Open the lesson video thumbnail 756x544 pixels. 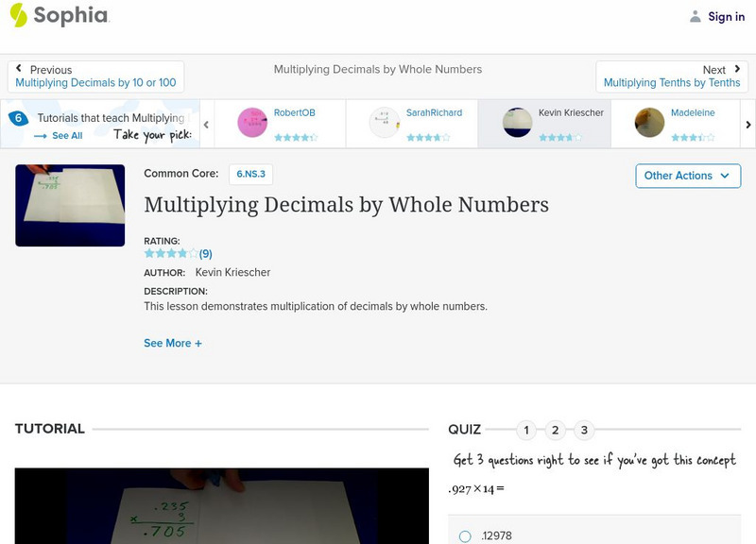coord(71,205)
